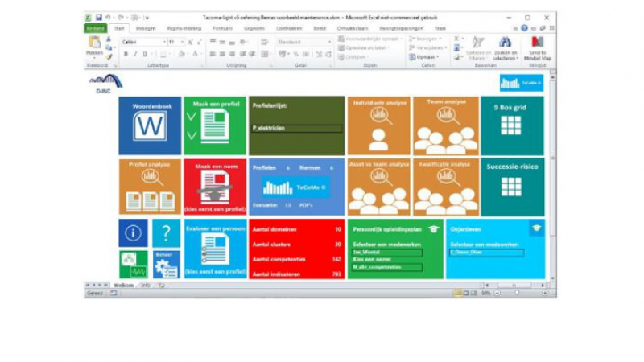This screenshot has height=362, width=644.
Task: Open the norm selector N_alle_competenties
Action: (385, 269)
